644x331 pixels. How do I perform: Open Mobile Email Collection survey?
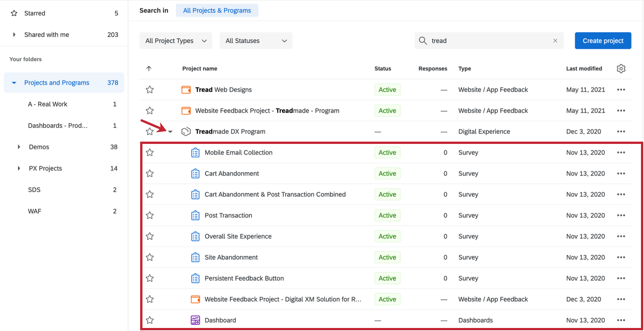point(239,152)
